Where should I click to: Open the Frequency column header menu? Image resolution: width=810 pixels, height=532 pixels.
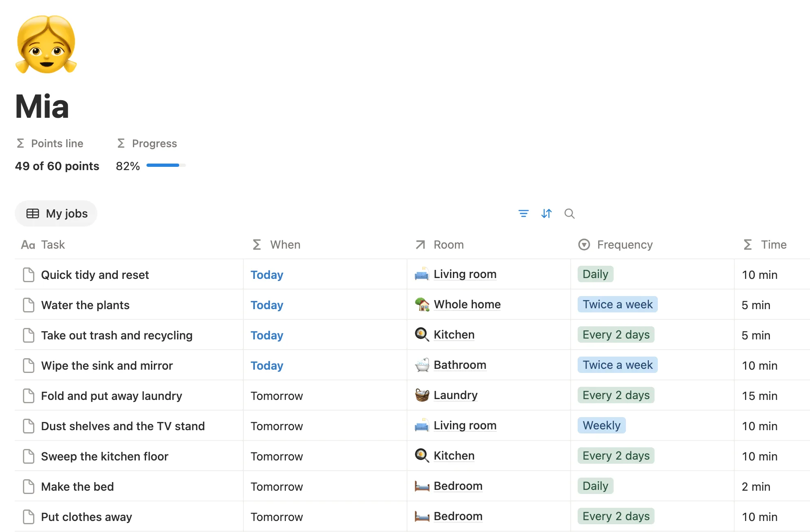point(653,245)
